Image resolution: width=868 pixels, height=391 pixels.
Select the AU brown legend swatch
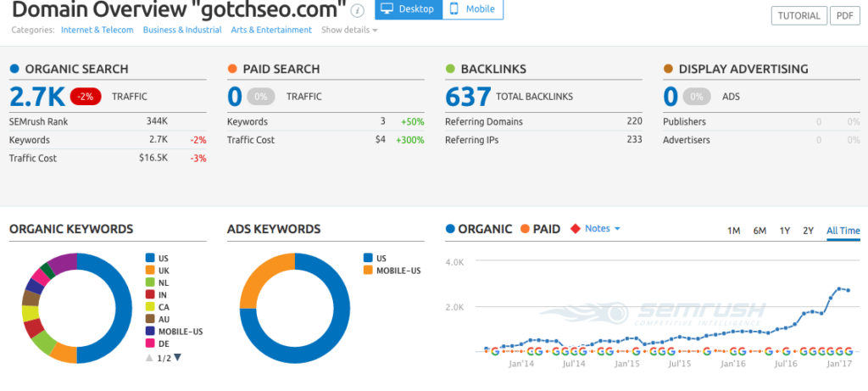[x=149, y=319]
